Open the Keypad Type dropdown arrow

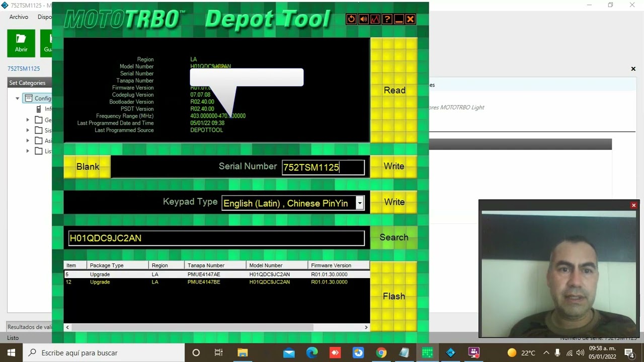pyautogui.click(x=360, y=203)
